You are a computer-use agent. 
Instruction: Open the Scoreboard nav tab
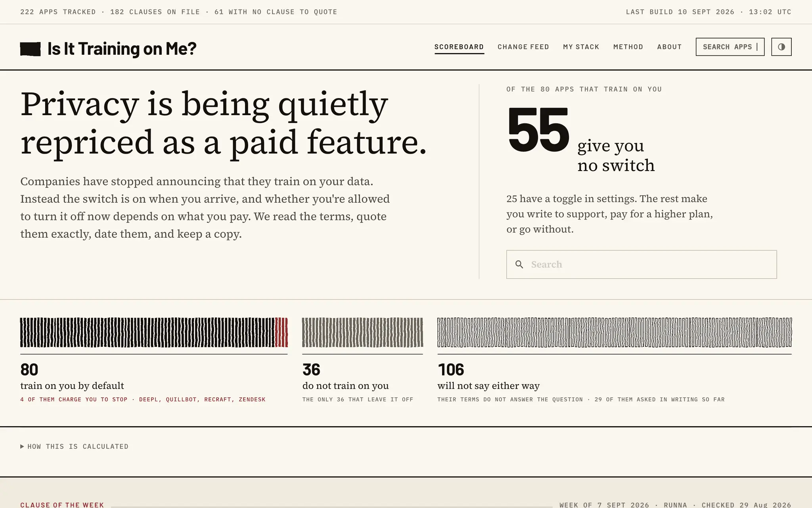coord(459,47)
